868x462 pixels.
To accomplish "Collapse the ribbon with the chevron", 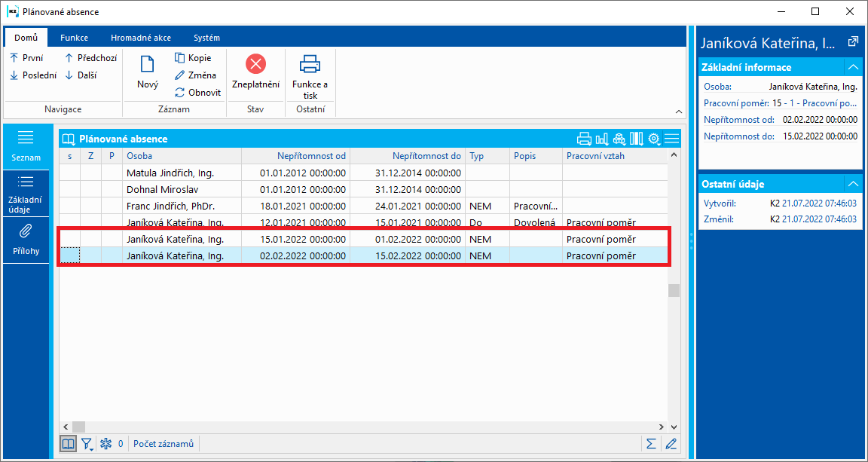I will 679,112.
